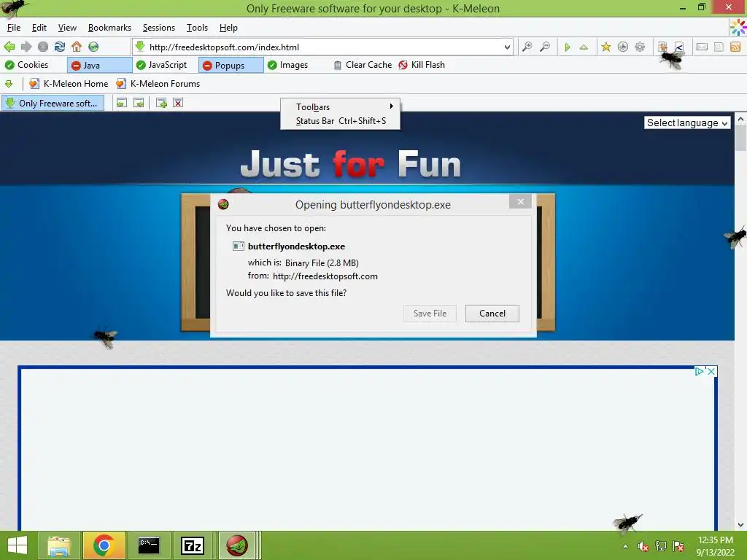Open RSS feeds with the orange icon
The height and width of the screenshot is (560, 747).
(x=735, y=47)
